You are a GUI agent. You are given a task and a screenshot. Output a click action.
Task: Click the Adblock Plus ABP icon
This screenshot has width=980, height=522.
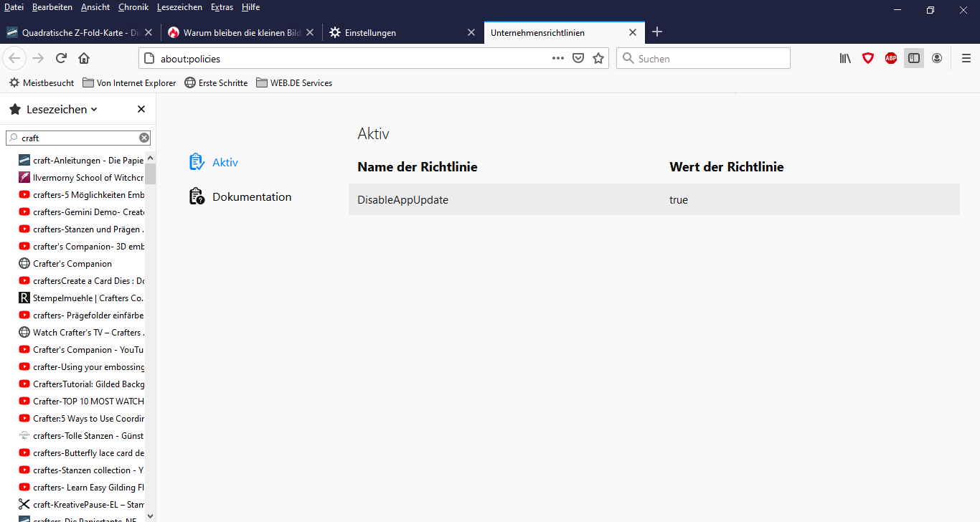pyautogui.click(x=891, y=58)
